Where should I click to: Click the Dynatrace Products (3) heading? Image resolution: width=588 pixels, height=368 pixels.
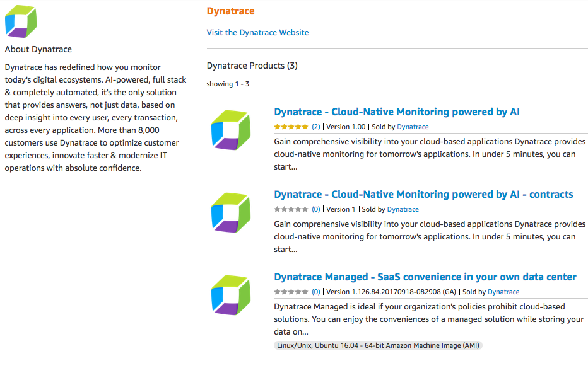(252, 66)
